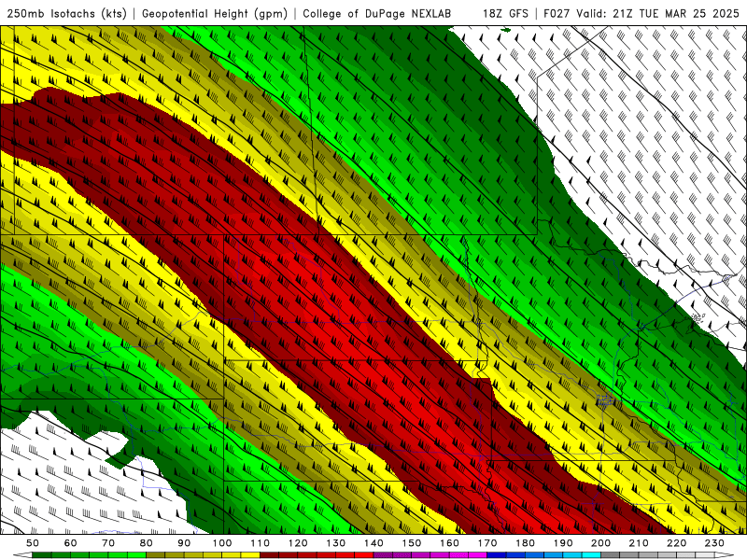The width and height of the screenshot is (747, 560).
Task: Click the "250mb Isotachs (kts)" title text
Action: tap(66, 13)
